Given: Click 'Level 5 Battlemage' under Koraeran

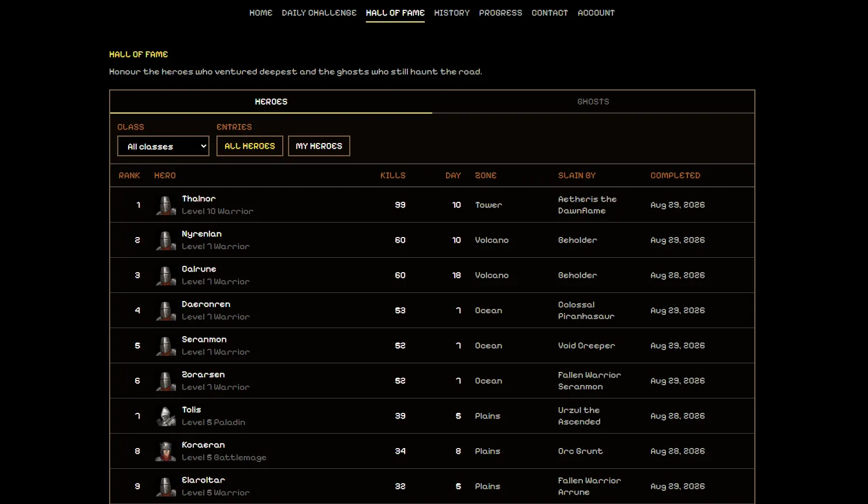Looking at the screenshot, I should point(224,457).
